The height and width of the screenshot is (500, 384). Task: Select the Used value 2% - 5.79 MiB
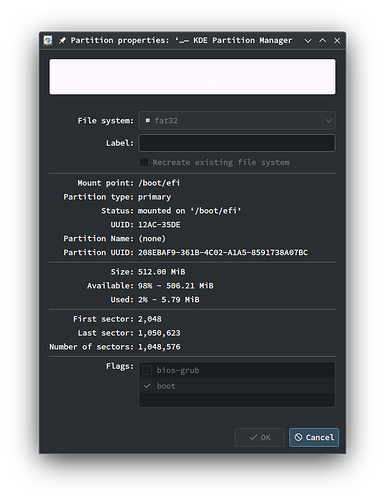(169, 300)
